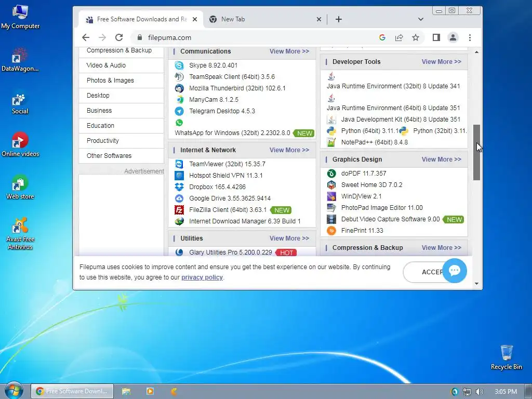This screenshot has height=399, width=532.
Task: Open Internet Download Manager 6.39 link
Action: click(245, 221)
